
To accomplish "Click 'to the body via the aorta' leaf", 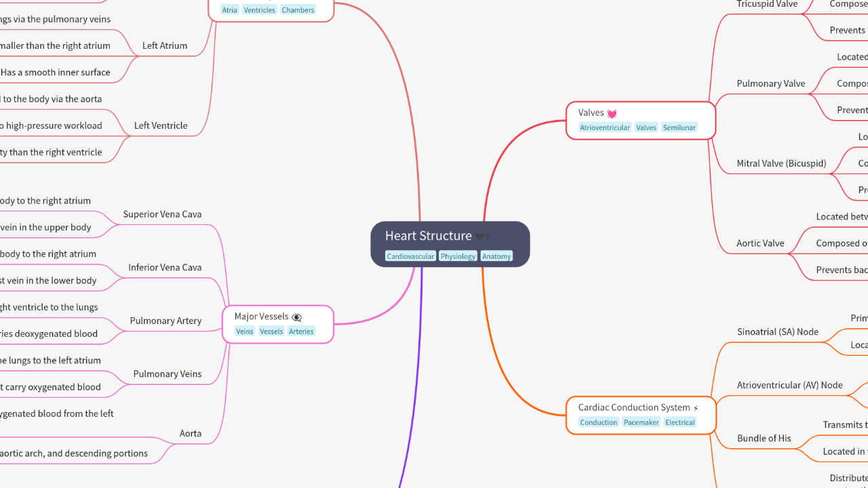I will [51, 99].
